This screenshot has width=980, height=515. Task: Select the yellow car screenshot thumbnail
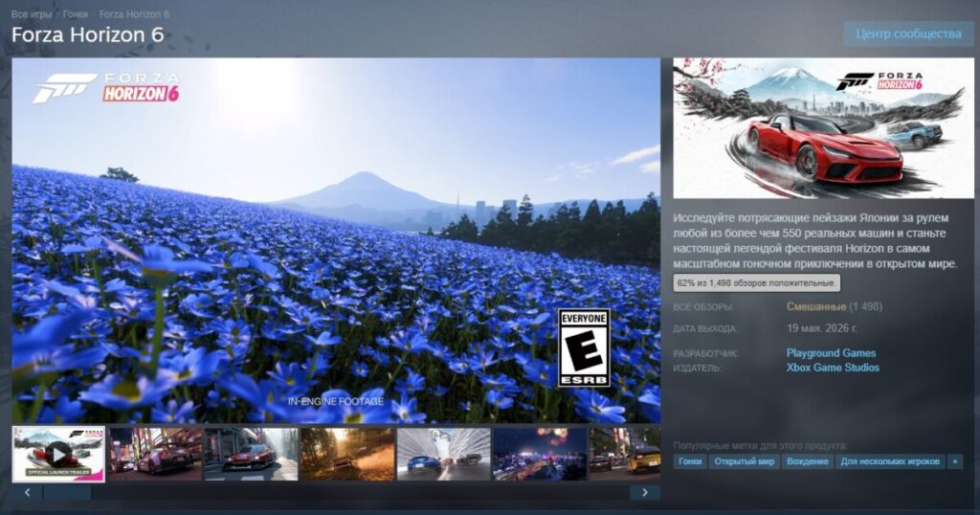[x=625, y=455]
